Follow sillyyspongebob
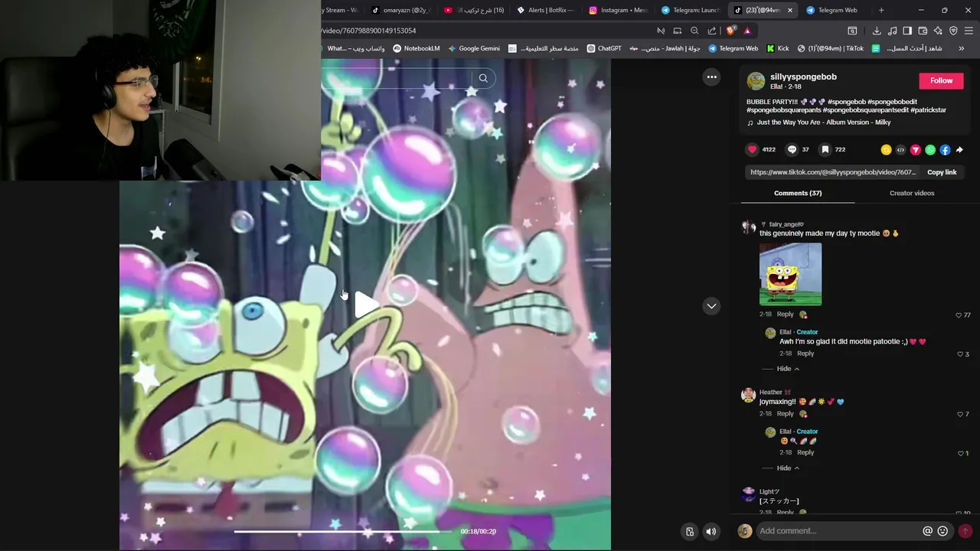The height and width of the screenshot is (551, 980). [x=941, y=80]
